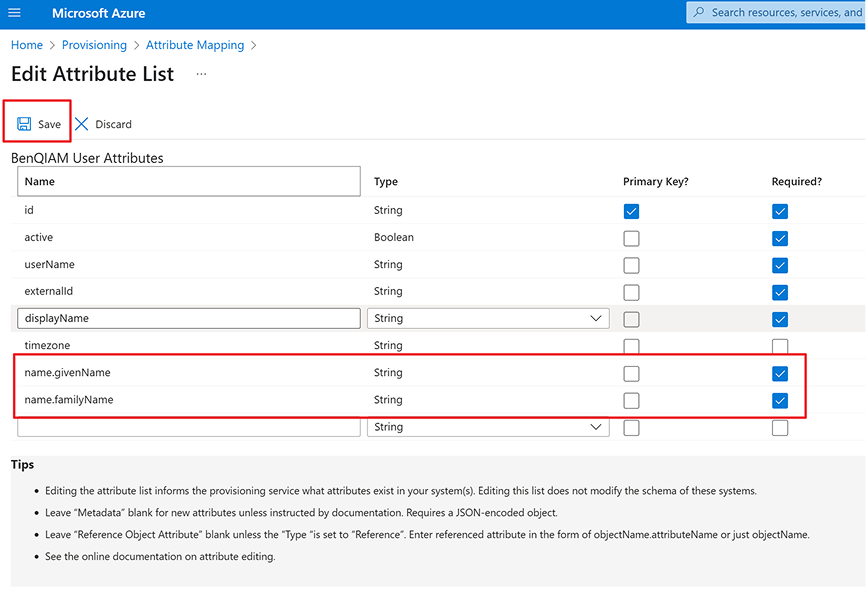Click the Microsoft Azure title
Screen dimensions: 866x591
pos(98,13)
